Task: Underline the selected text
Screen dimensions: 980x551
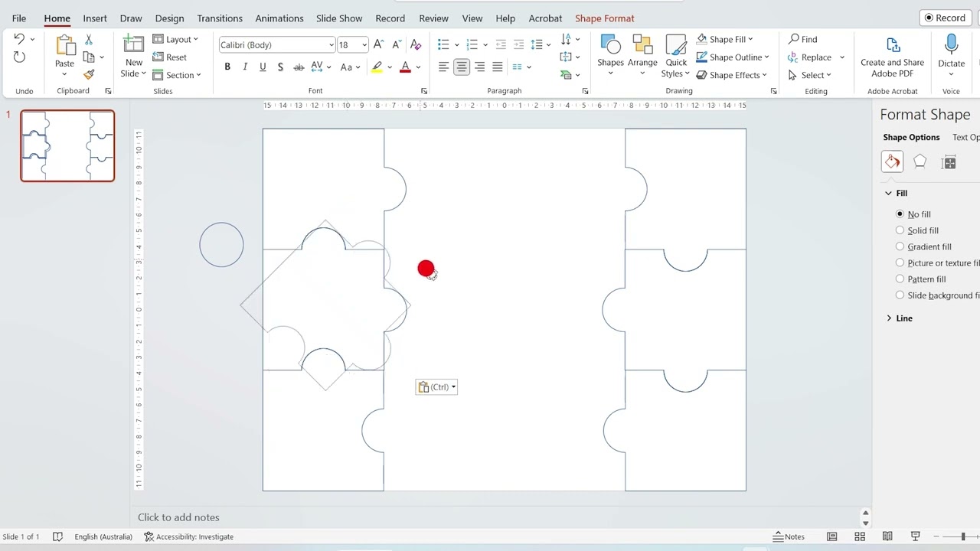Action: click(263, 67)
